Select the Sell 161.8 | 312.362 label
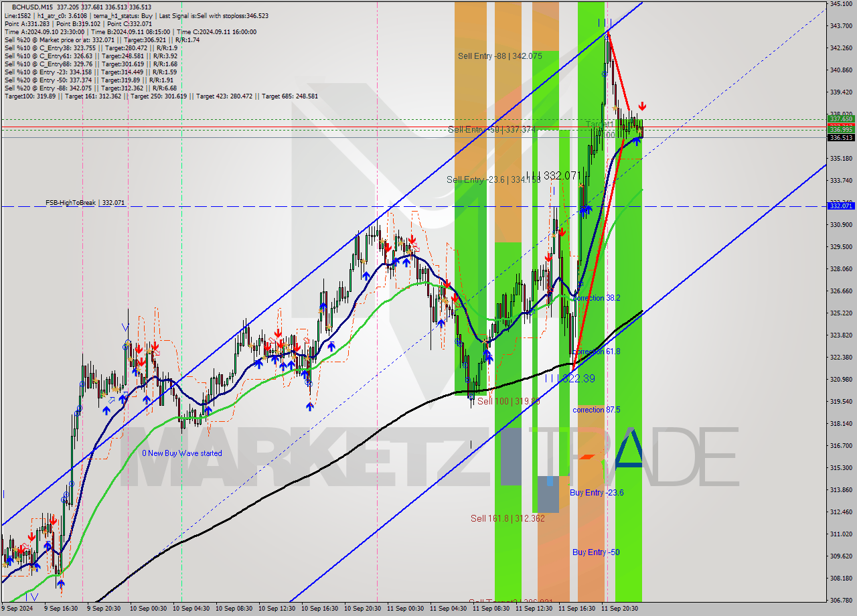Image resolution: width=857 pixels, height=616 pixels. 508,518
